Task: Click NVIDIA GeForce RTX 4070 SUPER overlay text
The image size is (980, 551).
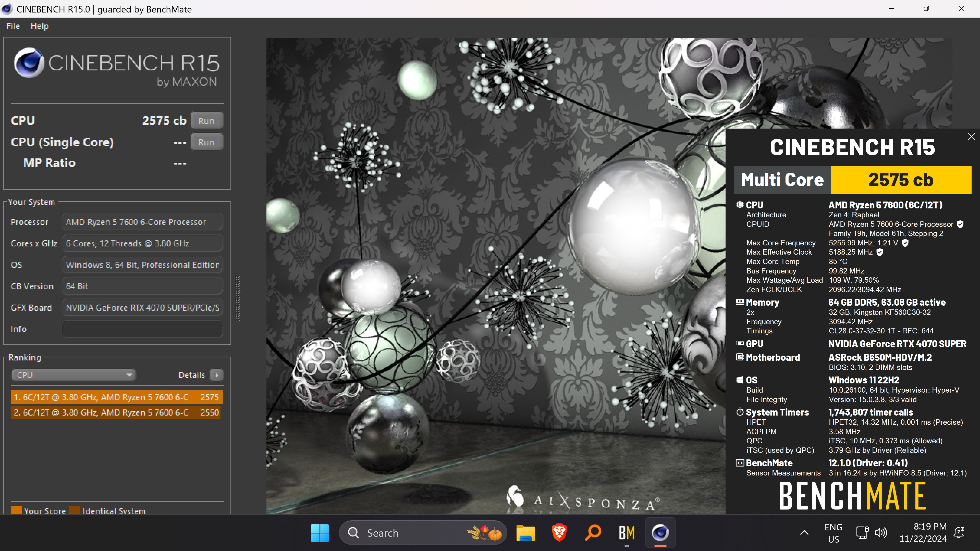Action: point(897,344)
